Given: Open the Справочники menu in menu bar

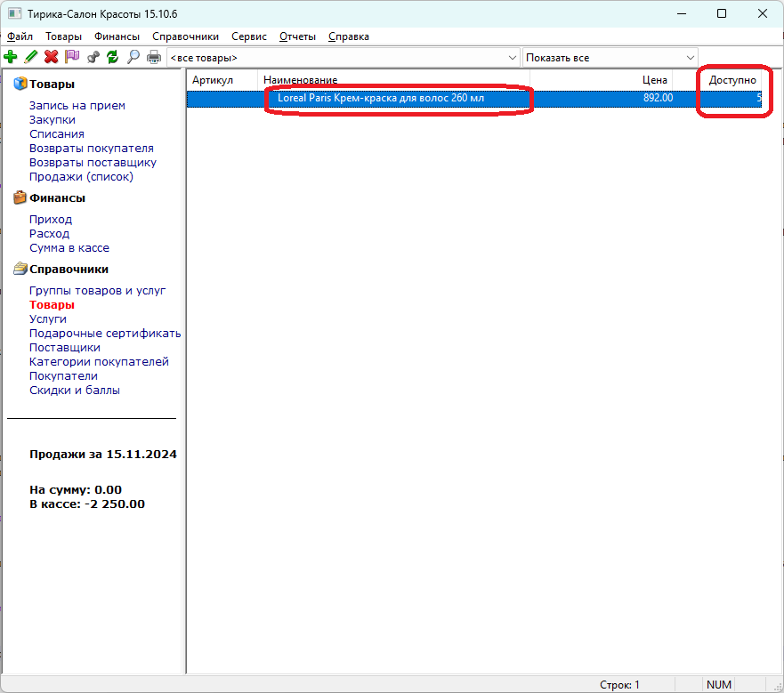Looking at the screenshot, I should click(185, 36).
